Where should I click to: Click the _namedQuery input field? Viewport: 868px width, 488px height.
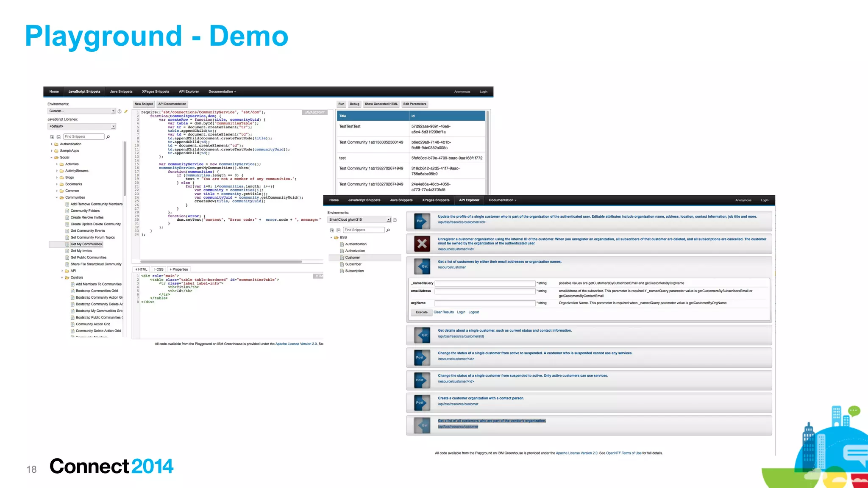point(485,283)
